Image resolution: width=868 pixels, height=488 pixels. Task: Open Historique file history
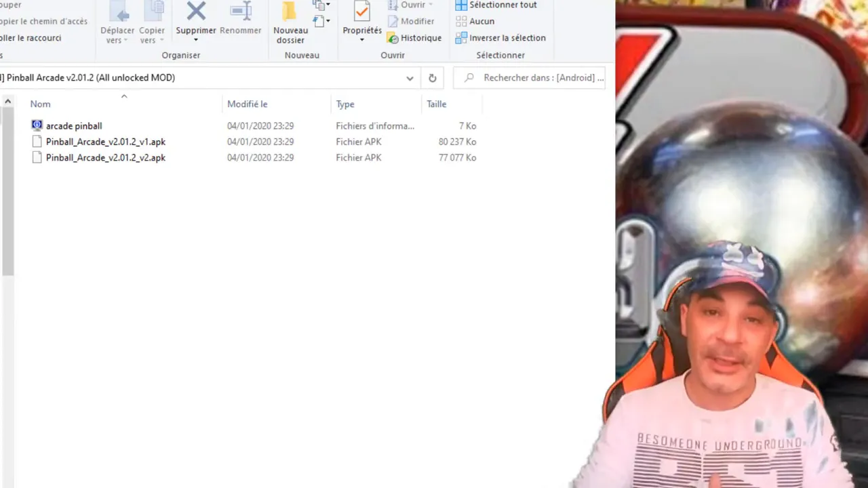point(414,38)
